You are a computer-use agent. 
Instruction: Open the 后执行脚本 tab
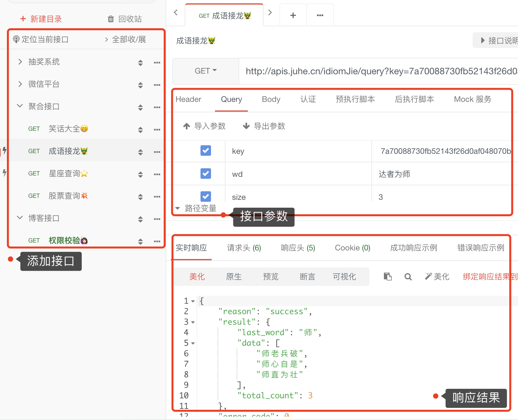(x=414, y=99)
